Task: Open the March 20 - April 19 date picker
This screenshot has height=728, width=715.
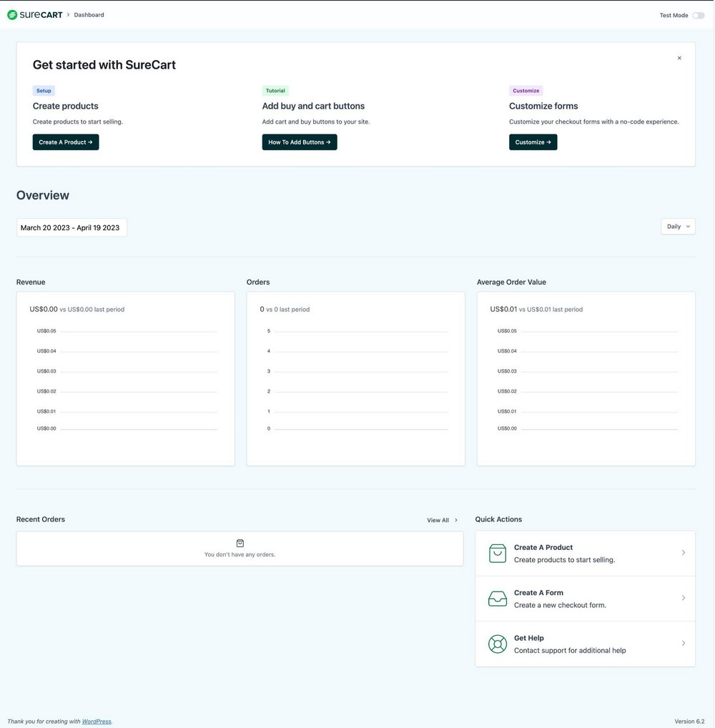Action: tap(71, 227)
